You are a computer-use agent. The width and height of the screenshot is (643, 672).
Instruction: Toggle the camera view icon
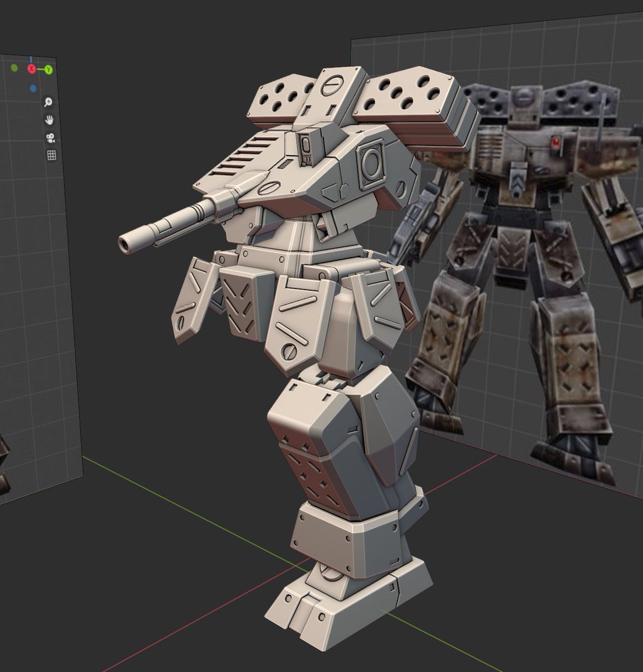pos(50,138)
